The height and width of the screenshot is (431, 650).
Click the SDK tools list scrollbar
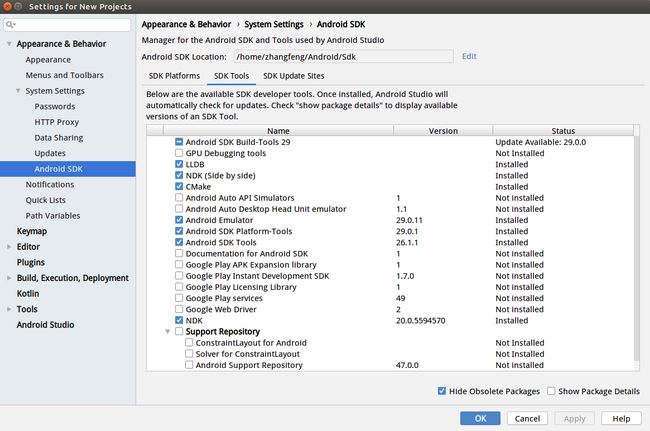636,249
